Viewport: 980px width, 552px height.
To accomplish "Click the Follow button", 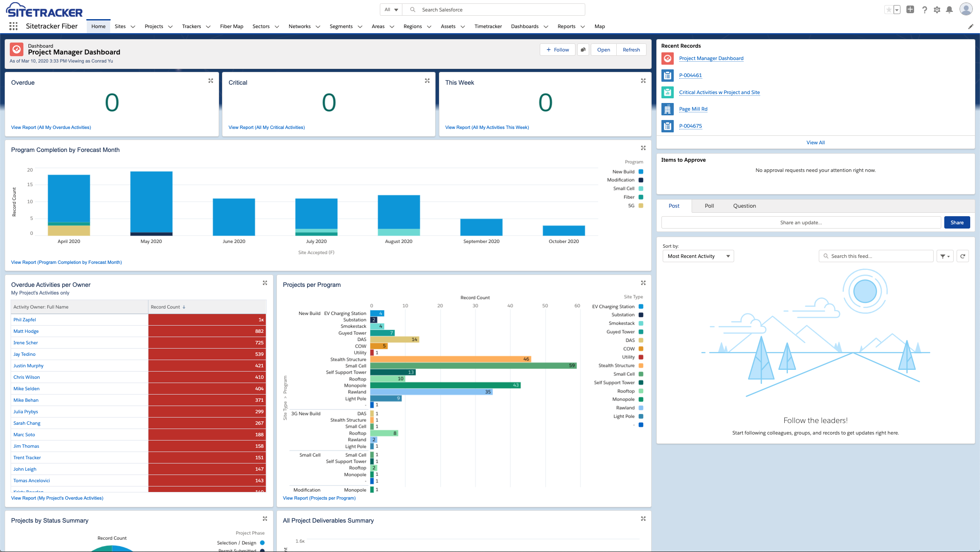I will (558, 50).
